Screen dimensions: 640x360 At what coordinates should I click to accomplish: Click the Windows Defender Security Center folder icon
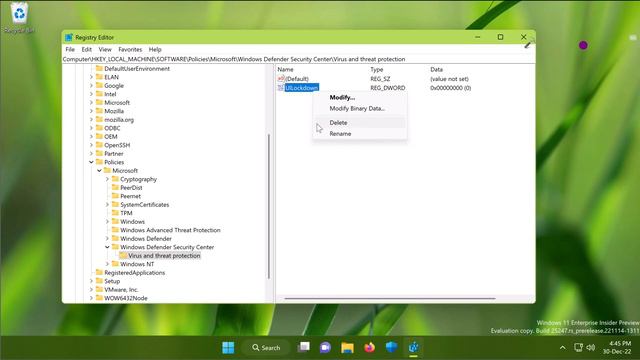tap(115, 247)
